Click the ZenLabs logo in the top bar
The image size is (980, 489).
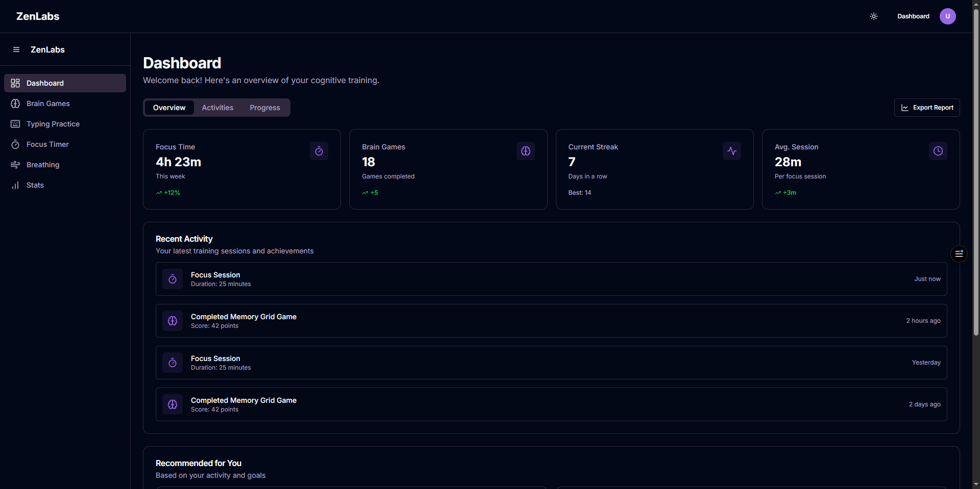click(38, 16)
